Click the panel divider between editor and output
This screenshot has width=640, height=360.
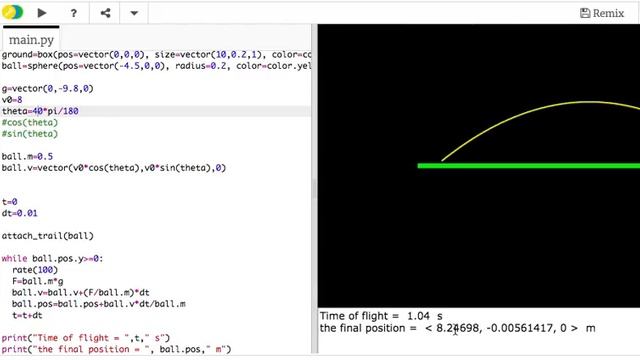pyautogui.click(x=314, y=189)
